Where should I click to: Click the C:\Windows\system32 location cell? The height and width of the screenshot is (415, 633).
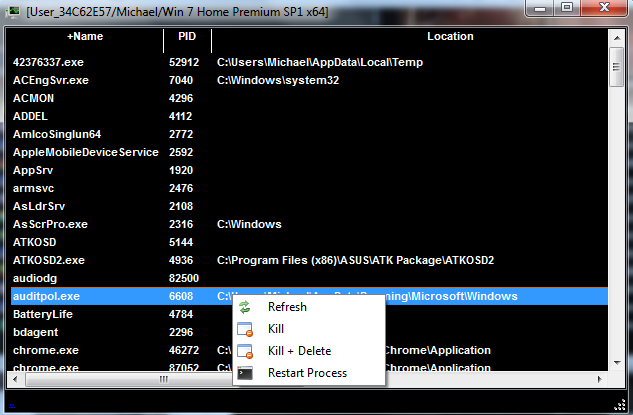pos(278,80)
